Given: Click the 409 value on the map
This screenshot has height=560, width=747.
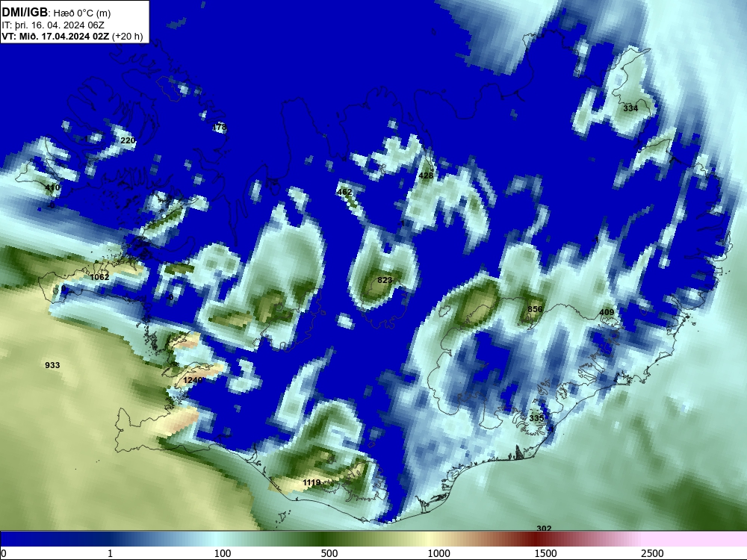Looking at the screenshot, I should 607,312.
